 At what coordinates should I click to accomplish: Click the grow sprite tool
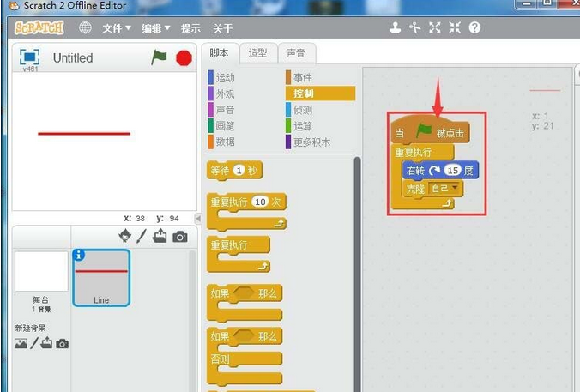[x=434, y=28]
